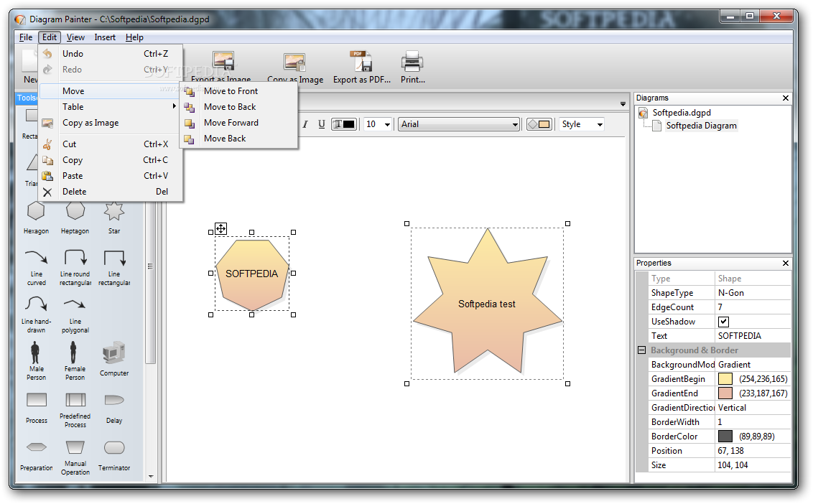Click the EdgeCount value field
The height and width of the screenshot is (504, 813).
pos(753,307)
